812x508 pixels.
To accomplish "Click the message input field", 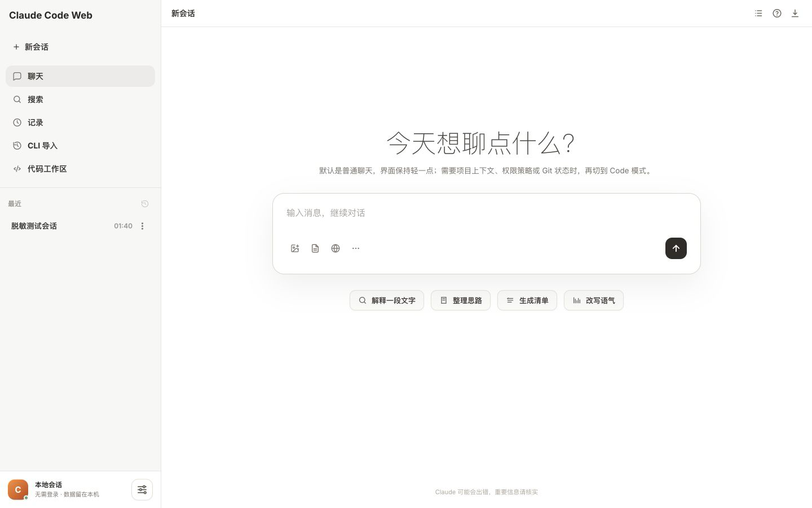I will point(486,213).
